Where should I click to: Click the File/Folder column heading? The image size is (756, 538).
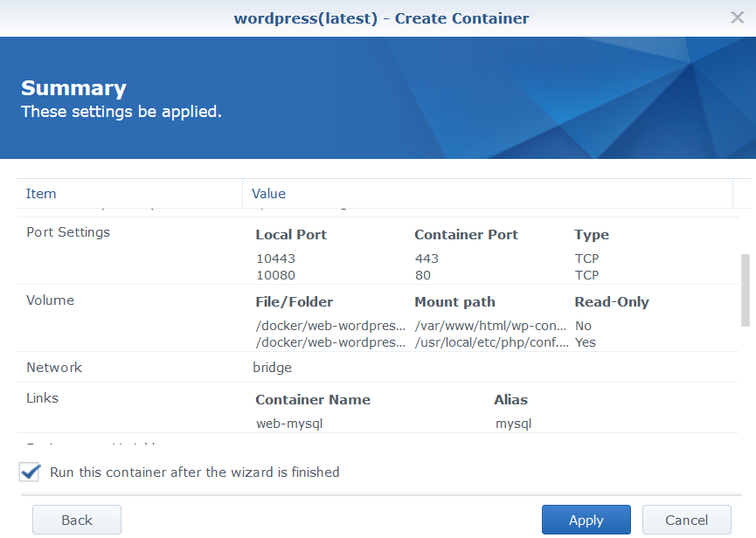295,302
